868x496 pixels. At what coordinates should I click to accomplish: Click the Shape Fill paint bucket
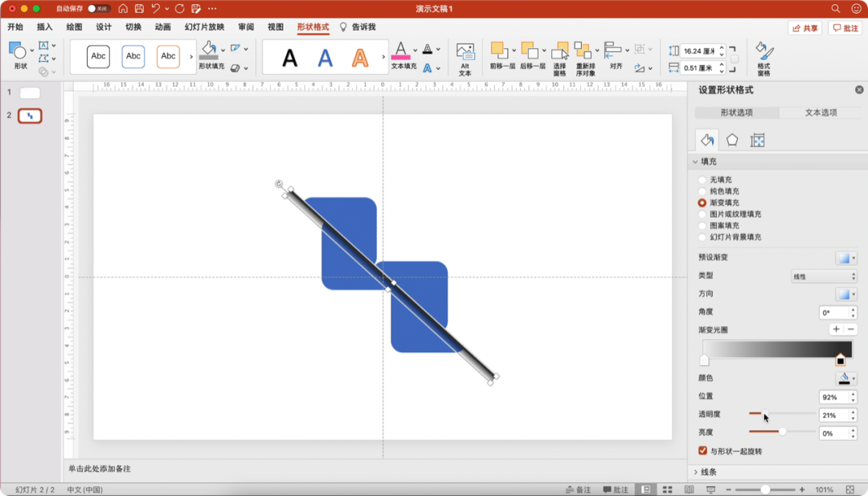pos(209,49)
